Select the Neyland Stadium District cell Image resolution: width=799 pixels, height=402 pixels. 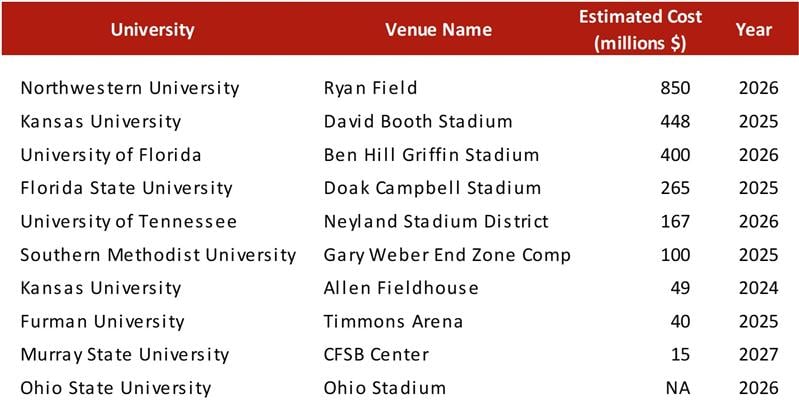click(436, 221)
